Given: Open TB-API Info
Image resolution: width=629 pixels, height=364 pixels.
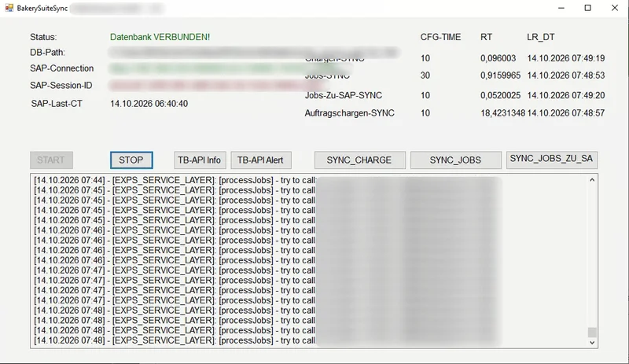Looking at the screenshot, I should [x=200, y=160].
